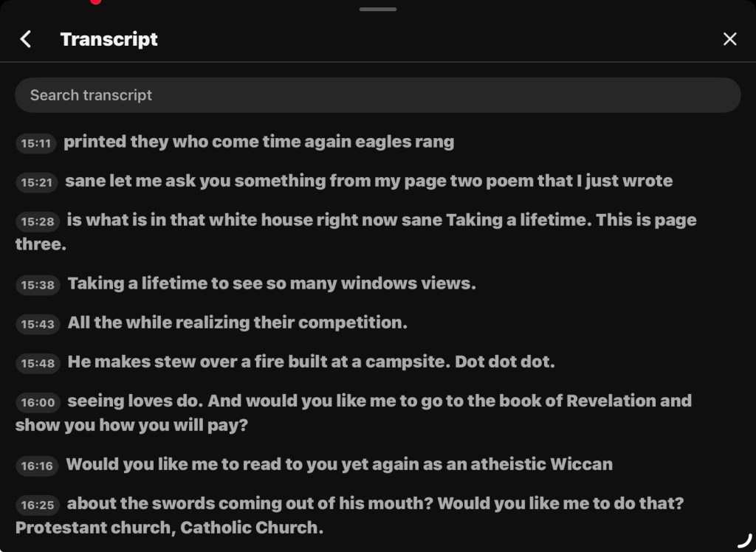Jump to timestamp 15:11
Image resolution: width=756 pixels, height=552 pixels.
pyautogui.click(x=35, y=143)
